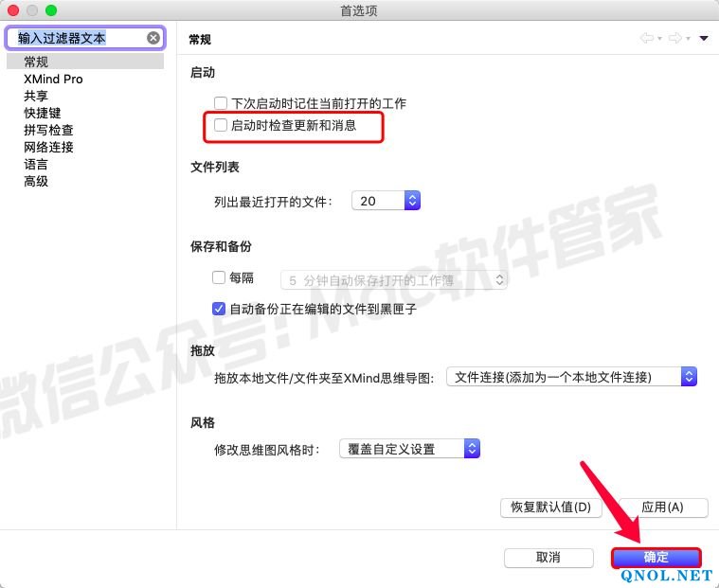Disable auto backup to the black box

219,309
